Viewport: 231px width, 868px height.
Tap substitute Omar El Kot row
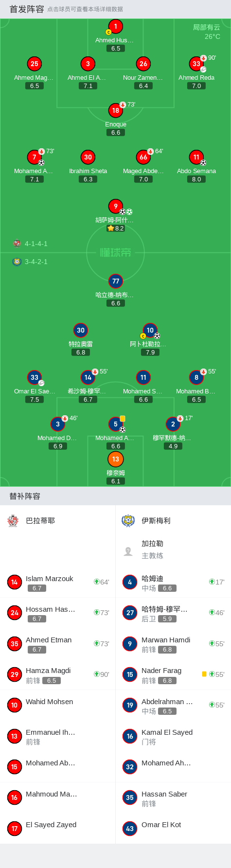coord(173,828)
